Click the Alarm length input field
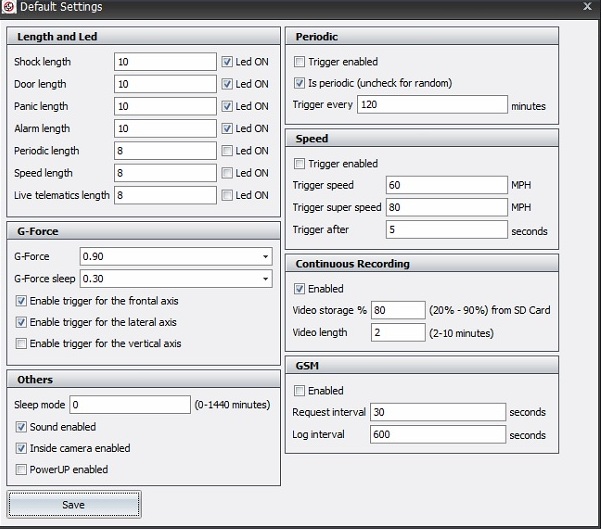The height and width of the screenshot is (530, 601). 165,128
